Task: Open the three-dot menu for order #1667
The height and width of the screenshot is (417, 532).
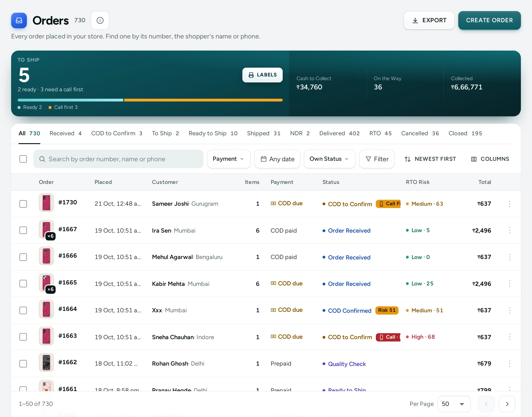Action: [x=510, y=230]
